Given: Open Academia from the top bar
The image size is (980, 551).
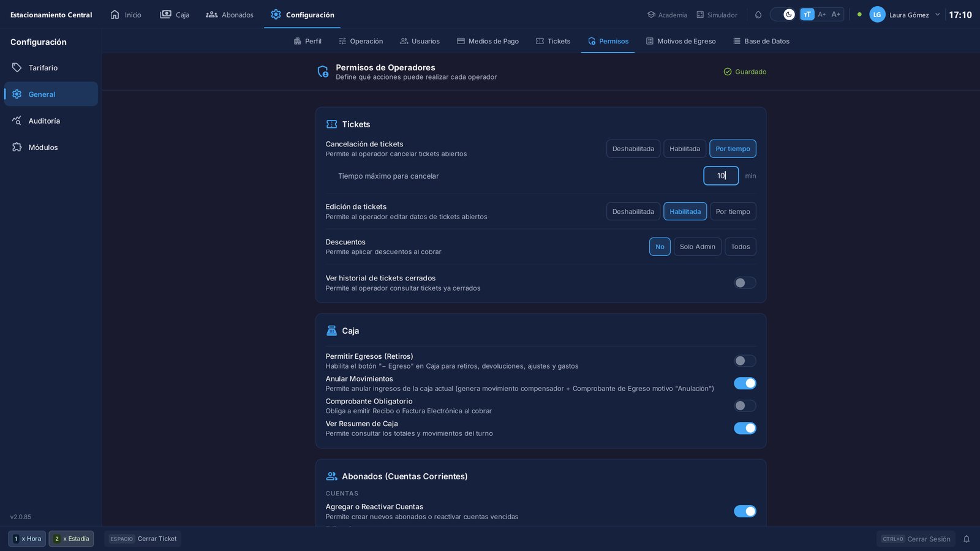Looking at the screenshot, I should pos(667,15).
